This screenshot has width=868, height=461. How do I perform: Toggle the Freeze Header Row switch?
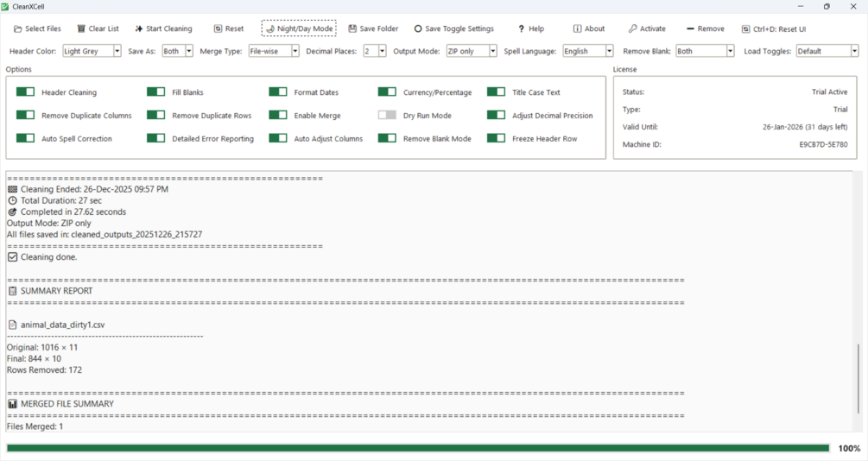click(497, 138)
